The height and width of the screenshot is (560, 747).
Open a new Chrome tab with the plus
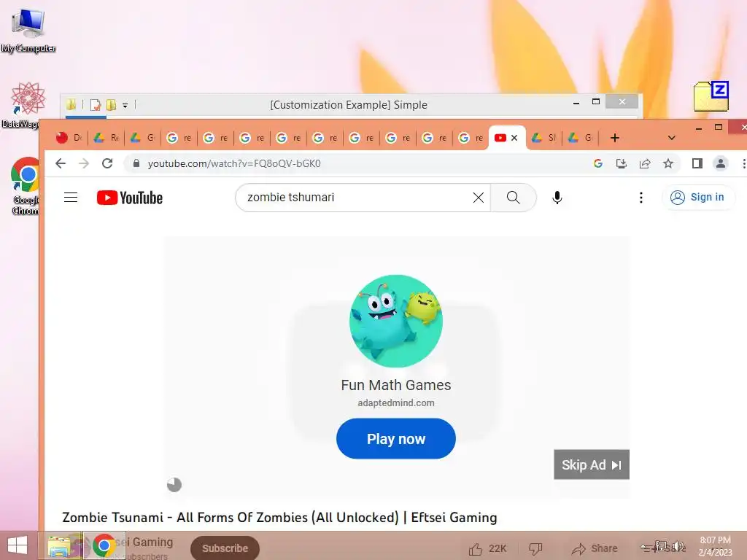[x=614, y=138]
